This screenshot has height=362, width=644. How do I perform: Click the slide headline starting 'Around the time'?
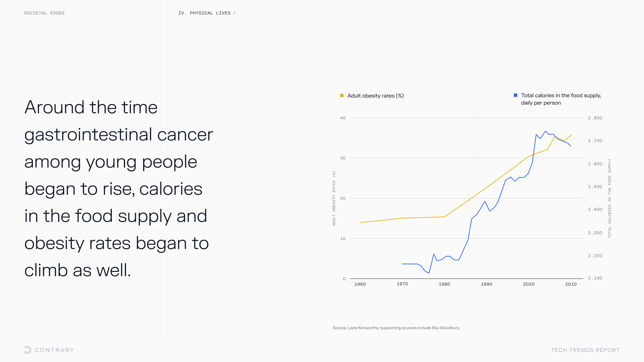click(119, 188)
